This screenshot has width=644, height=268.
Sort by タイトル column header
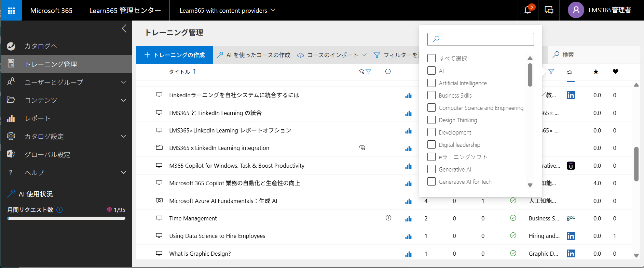tap(182, 72)
